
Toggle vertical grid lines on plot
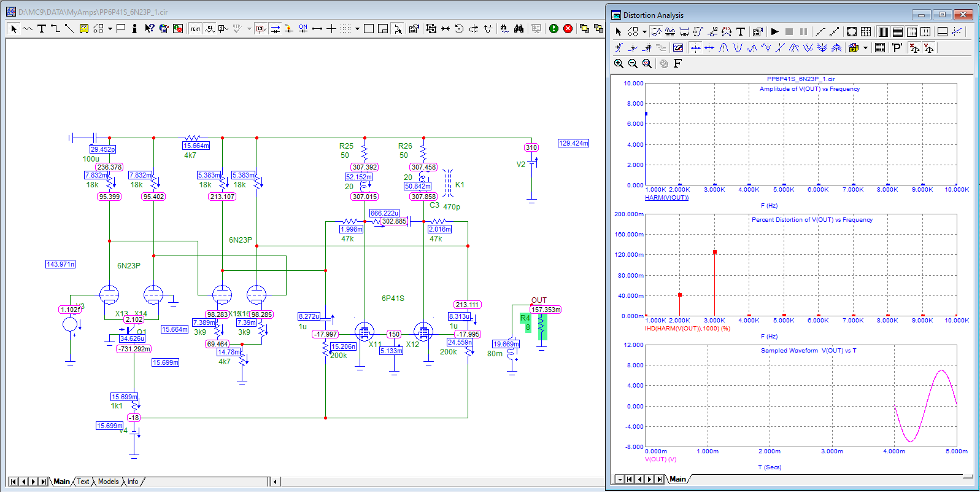point(883,32)
